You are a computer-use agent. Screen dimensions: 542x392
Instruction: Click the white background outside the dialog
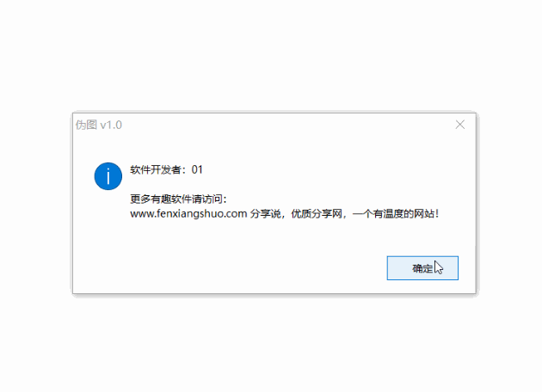coord(269,55)
